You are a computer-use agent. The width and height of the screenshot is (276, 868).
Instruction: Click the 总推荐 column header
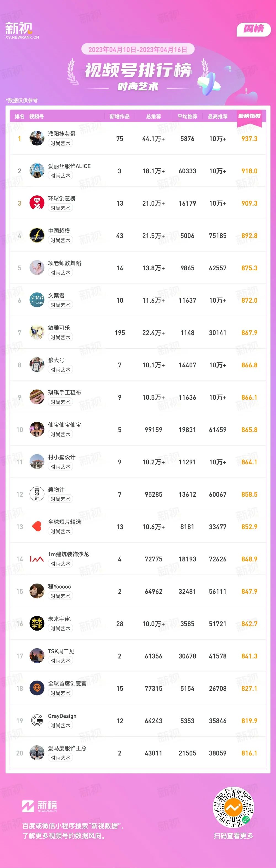tap(153, 117)
